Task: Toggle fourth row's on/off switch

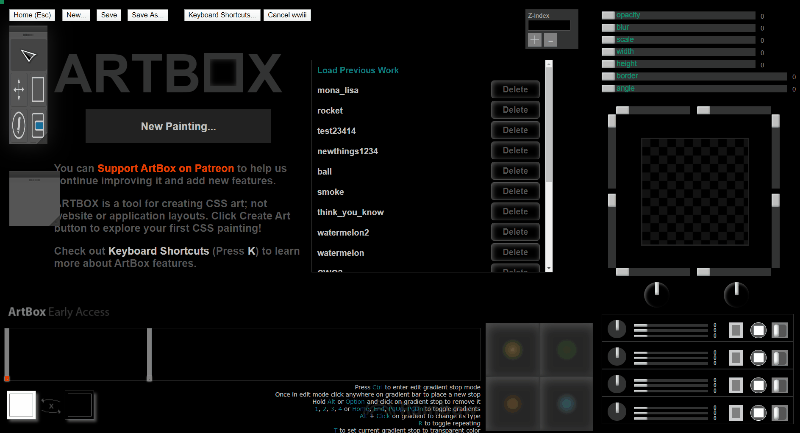Action: point(780,413)
